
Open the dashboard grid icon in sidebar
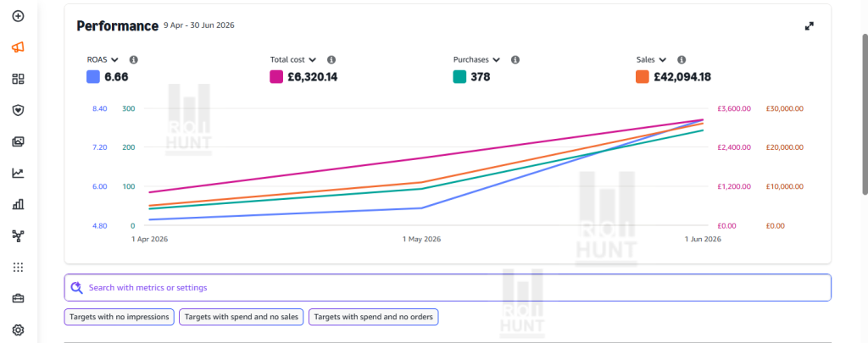tap(18, 79)
